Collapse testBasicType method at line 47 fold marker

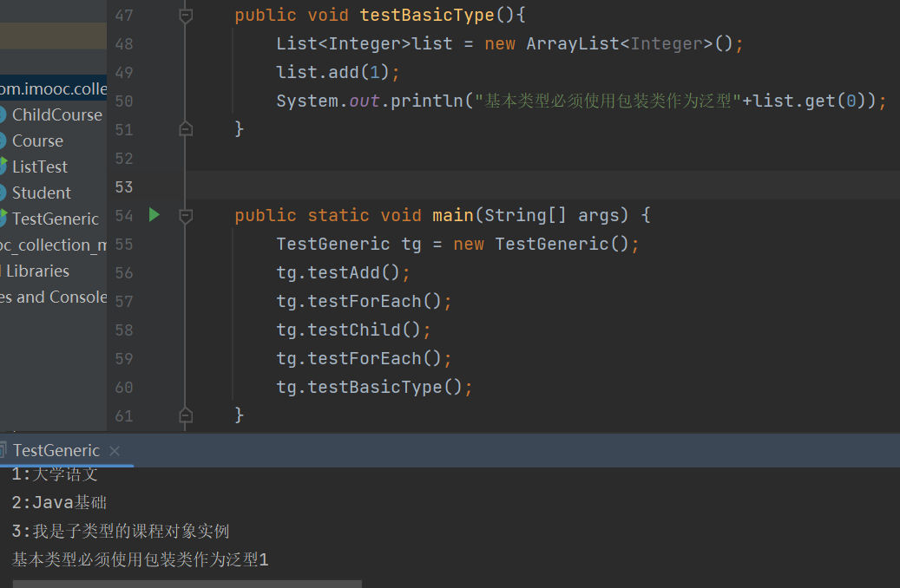click(x=185, y=16)
